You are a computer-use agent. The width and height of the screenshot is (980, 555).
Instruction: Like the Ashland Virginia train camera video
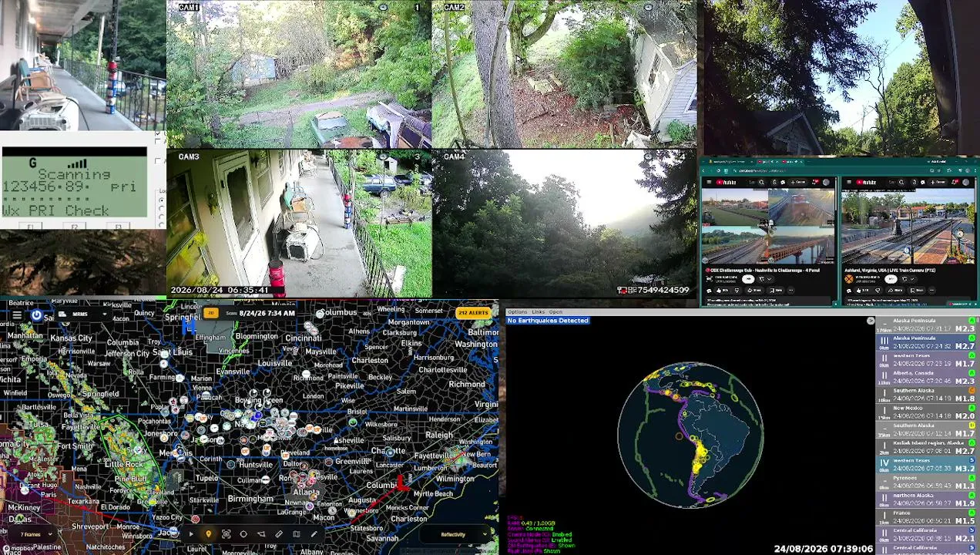click(862, 291)
